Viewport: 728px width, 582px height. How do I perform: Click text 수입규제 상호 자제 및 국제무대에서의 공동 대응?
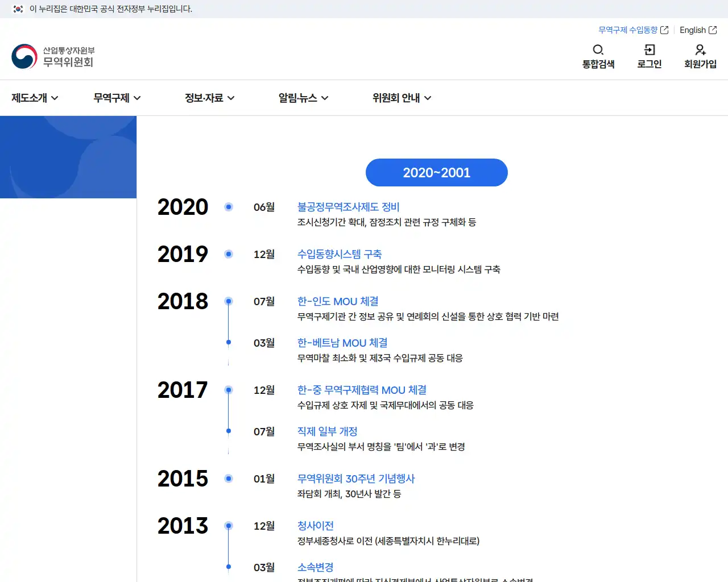[x=386, y=405]
